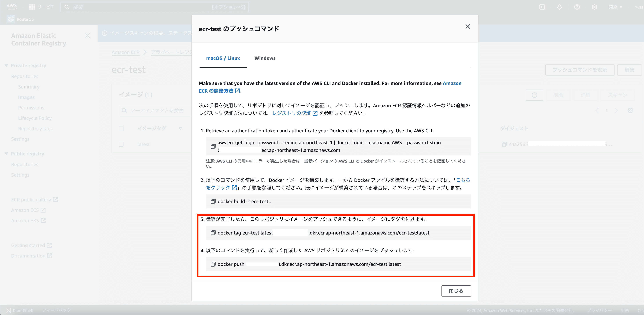Switch to the Windows tab
Screen dimensions: 644x315
[265, 58]
